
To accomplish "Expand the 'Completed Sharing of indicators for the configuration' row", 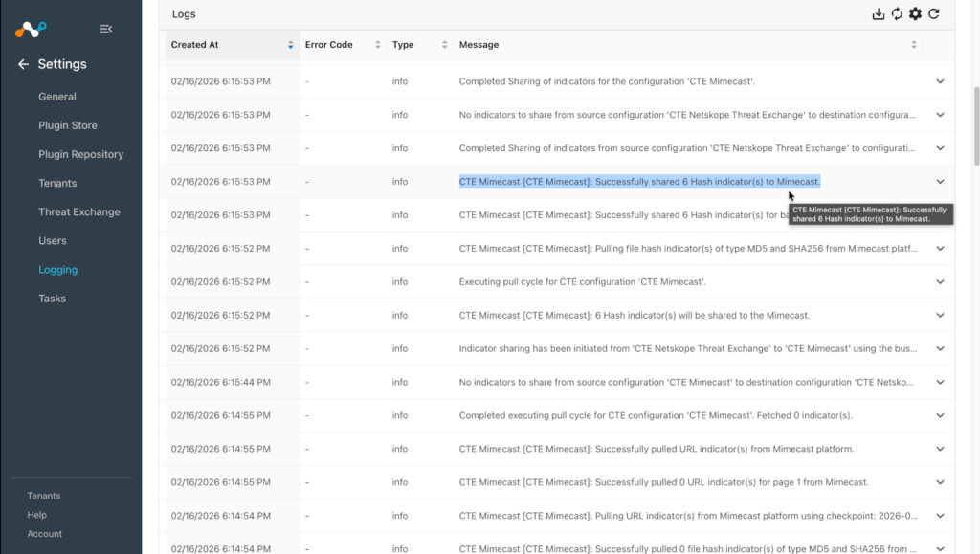I will pyautogui.click(x=940, y=82).
